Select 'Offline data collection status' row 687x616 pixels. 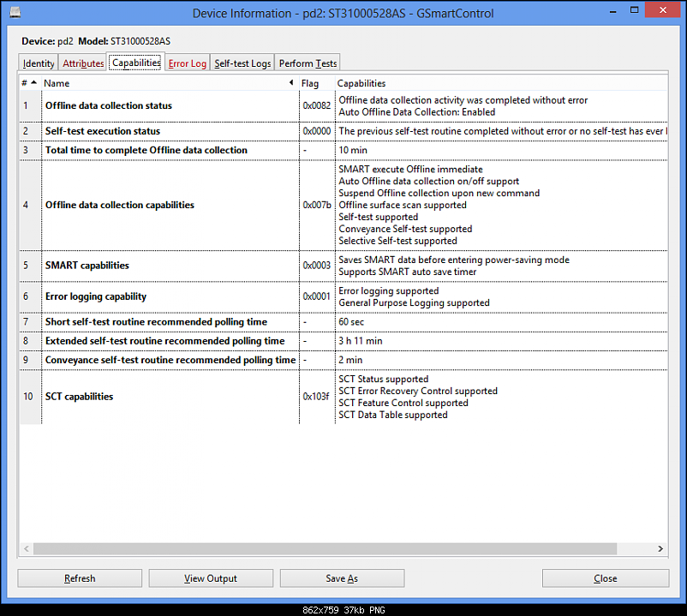pos(343,106)
